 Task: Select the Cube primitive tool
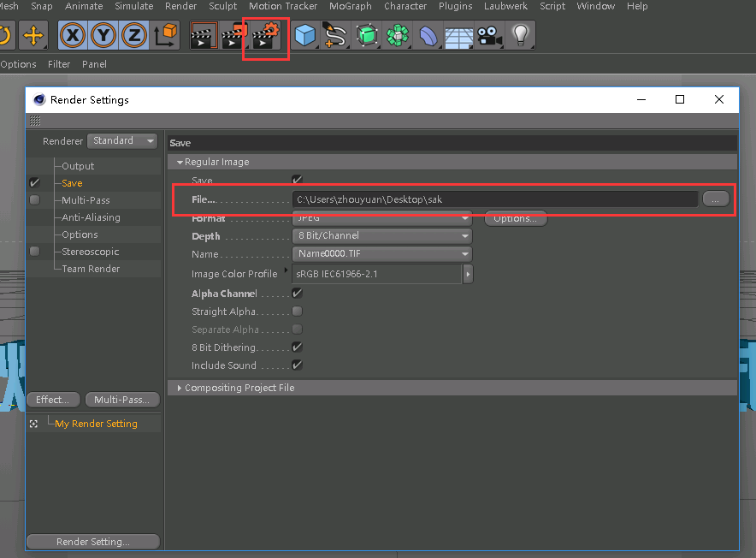tap(304, 36)
